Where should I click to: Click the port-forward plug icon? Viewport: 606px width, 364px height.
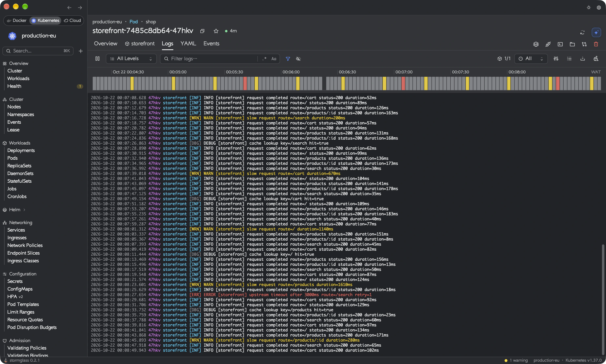[548, 44]
